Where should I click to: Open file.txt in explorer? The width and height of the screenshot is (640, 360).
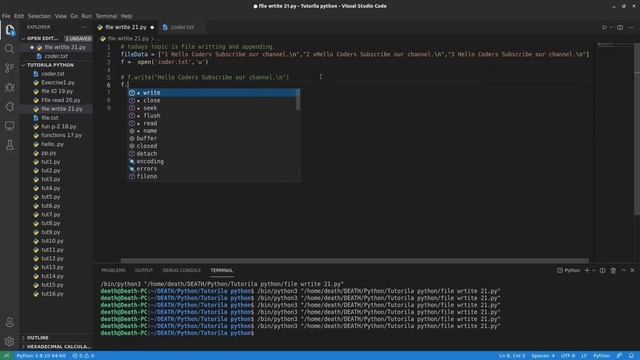point(50,118)
